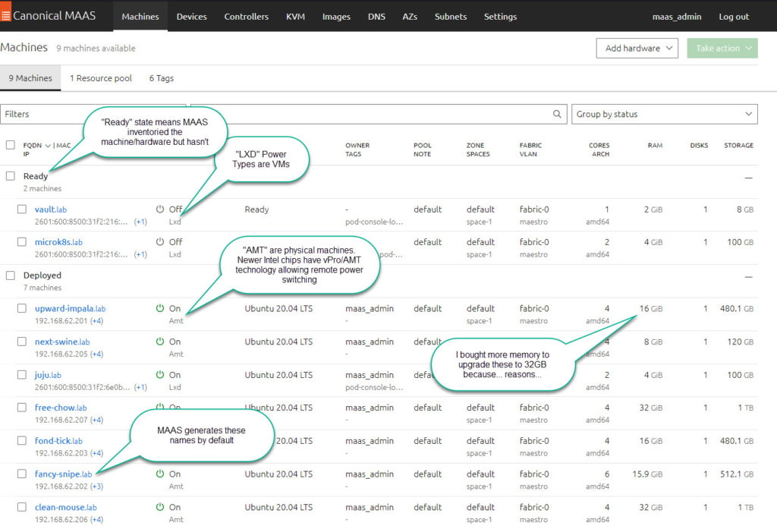Sort by the CORES column header
Image resolution: width=777 pixels, height=532 pixels.
point(599,145)
